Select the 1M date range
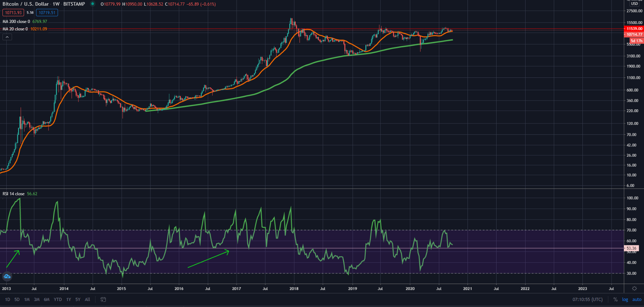 pyautogui.click(x=27, y=300)
